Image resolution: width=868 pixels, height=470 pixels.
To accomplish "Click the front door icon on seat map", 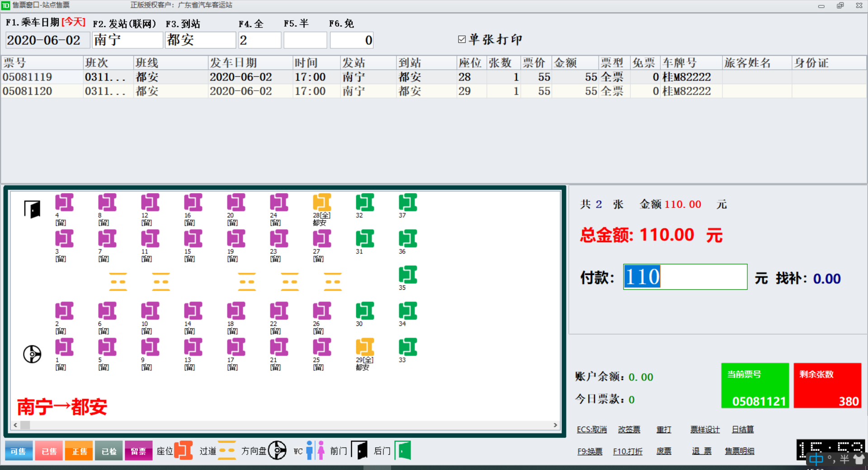I will [32, 209].
